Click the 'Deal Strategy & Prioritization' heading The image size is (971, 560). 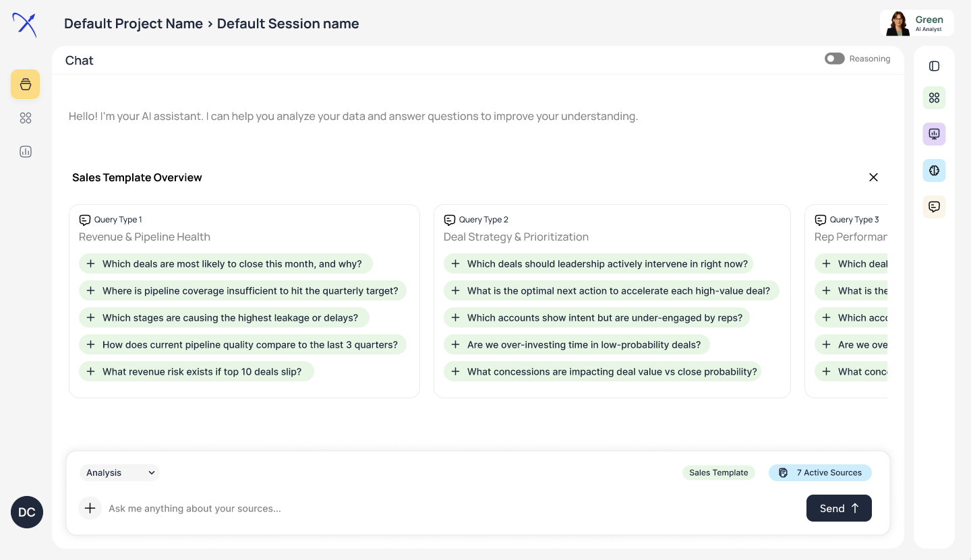(x=516, y=237)
